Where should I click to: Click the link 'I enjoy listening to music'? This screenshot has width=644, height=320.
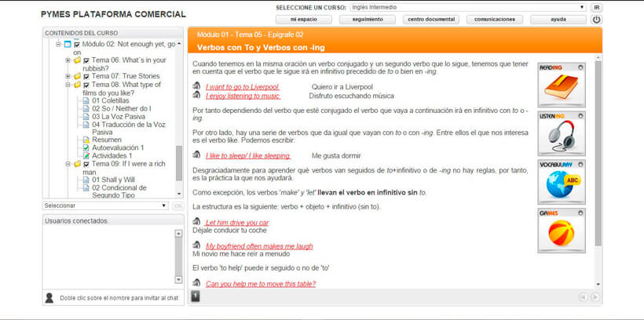tap(243, 96)
